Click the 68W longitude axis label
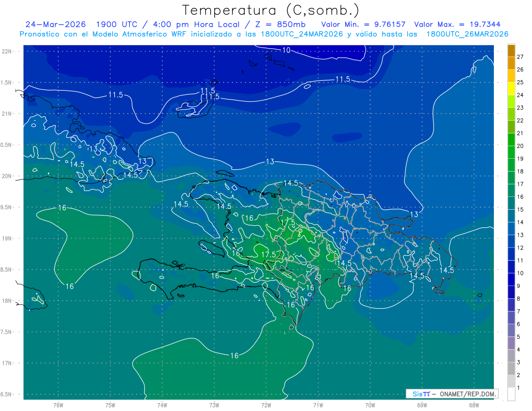The width and height of the screenshot is (532, 411). pyautogui.click(x=474, y=405)
